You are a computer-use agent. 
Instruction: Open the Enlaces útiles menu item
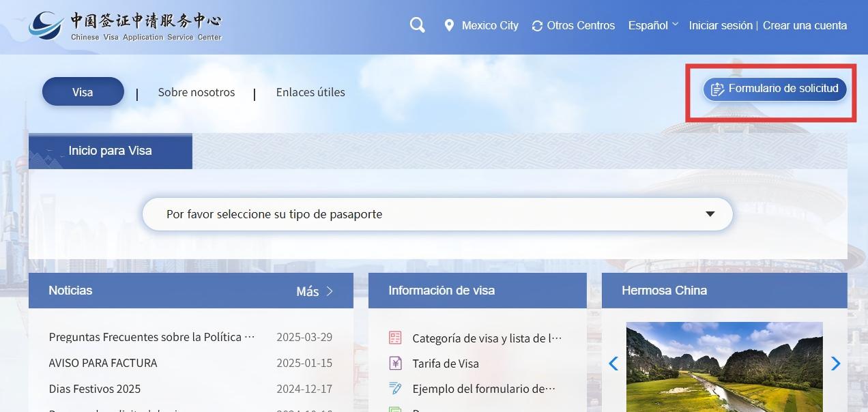310,92
